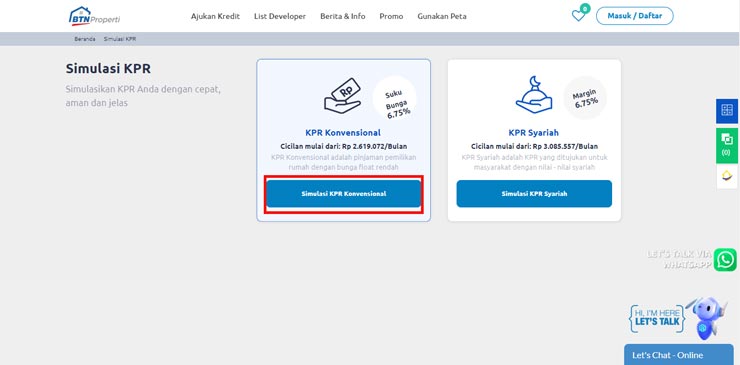Click the hand holding Rp money icon

pyautogui.click(x=342, y=96)
